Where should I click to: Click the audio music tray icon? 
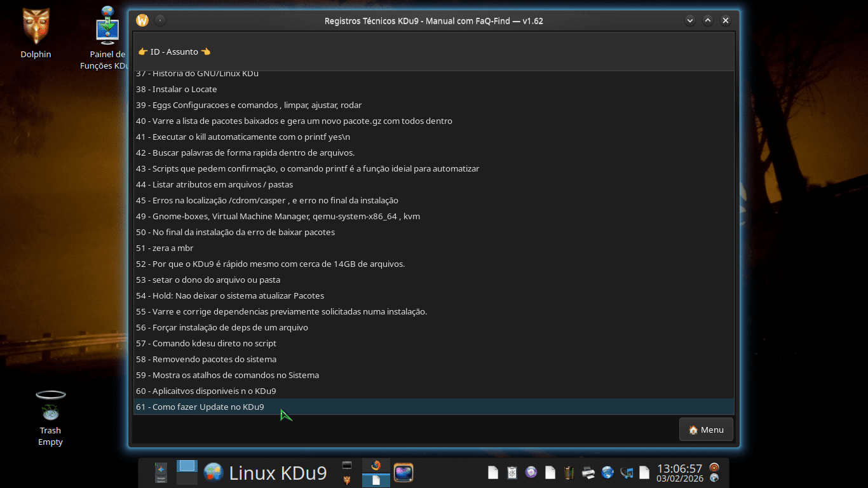pos(627,473)
